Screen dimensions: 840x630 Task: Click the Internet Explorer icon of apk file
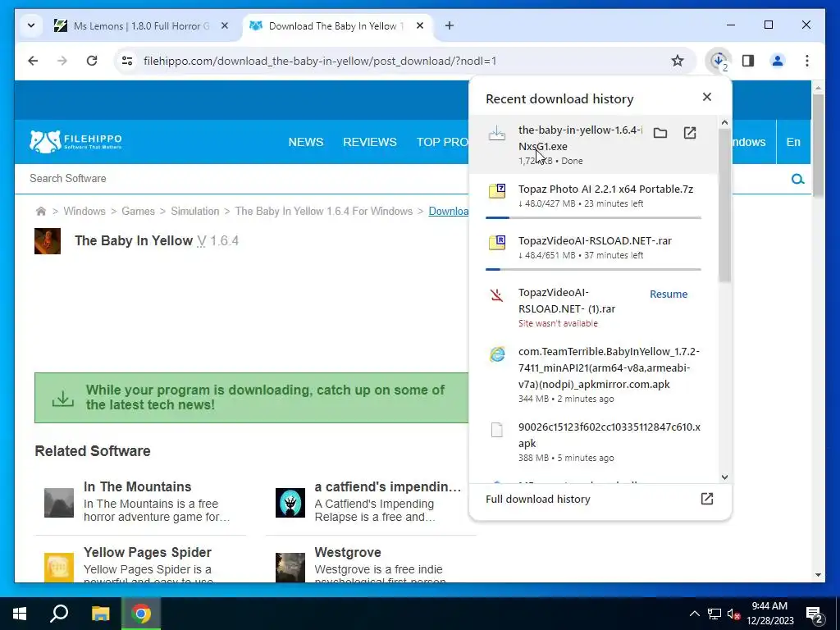tap(497, 354)
